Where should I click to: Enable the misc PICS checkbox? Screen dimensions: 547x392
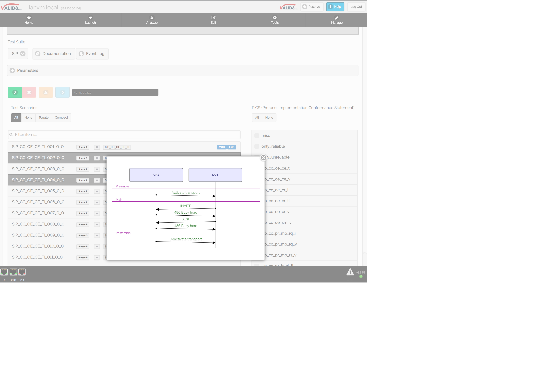[x=256, y=135]
